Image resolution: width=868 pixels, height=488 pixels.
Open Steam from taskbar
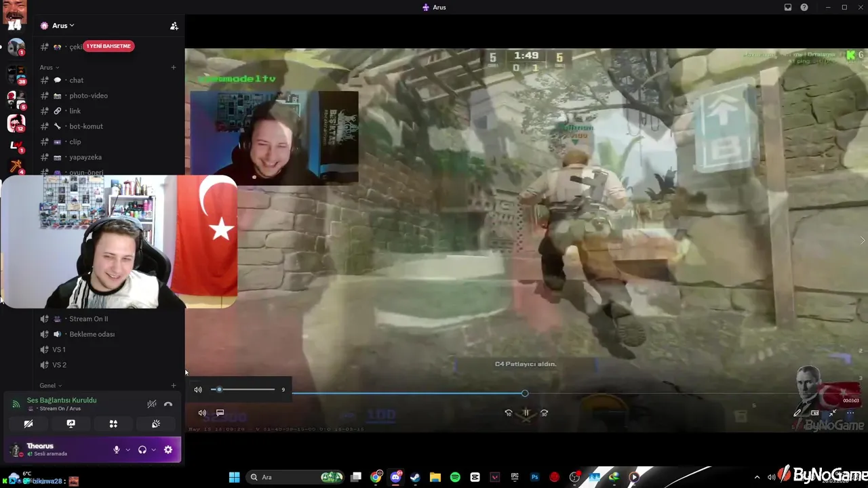pos(415,477)
